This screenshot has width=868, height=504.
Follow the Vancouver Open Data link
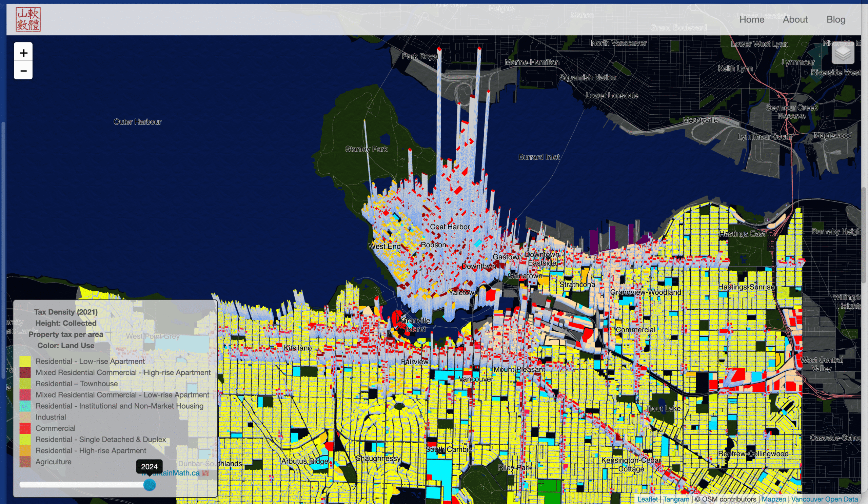pyautogui.click(x=824, y=499)
